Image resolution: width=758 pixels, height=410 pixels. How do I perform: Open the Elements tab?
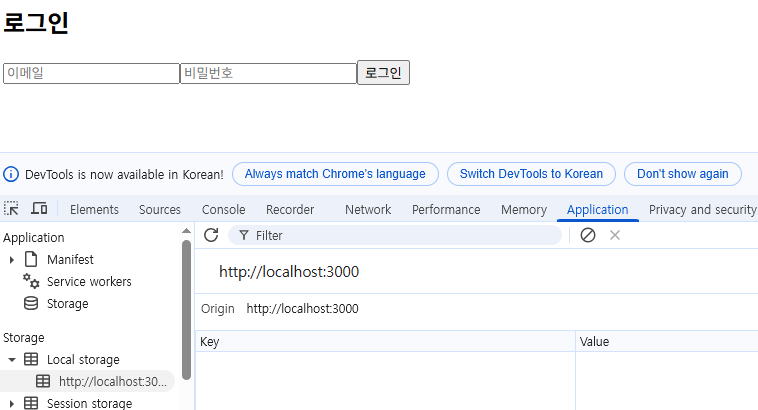pos(94,209)
